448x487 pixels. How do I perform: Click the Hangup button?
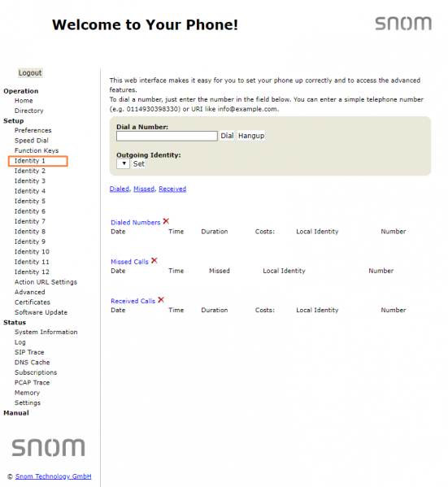(x=251, y=136)
